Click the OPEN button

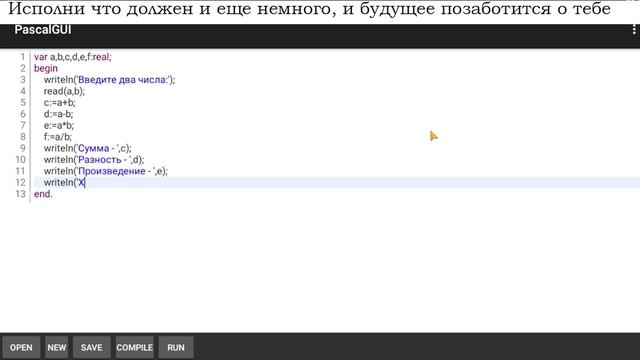(21, 347)
